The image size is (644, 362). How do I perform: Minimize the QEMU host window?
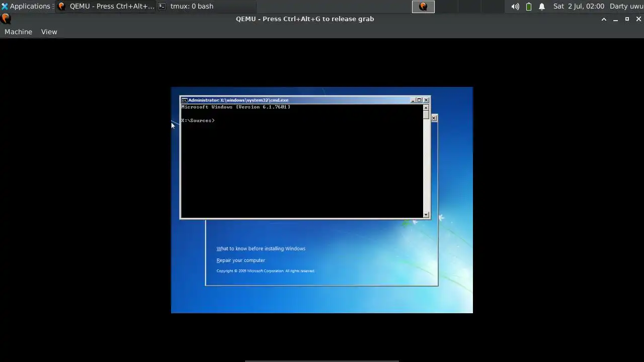point(615,19)
